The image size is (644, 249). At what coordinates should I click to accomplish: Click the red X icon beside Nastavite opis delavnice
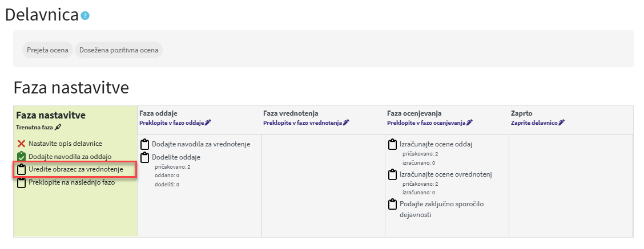pyautogui.click(x=21, y=144)
